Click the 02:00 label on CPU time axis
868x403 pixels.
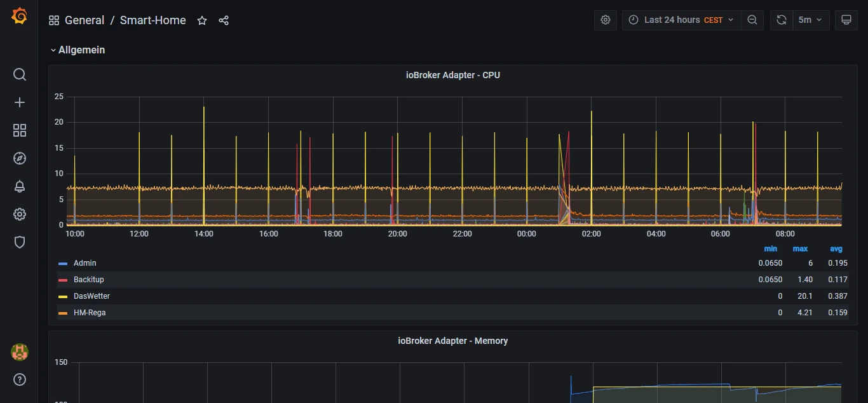(592, 234)
